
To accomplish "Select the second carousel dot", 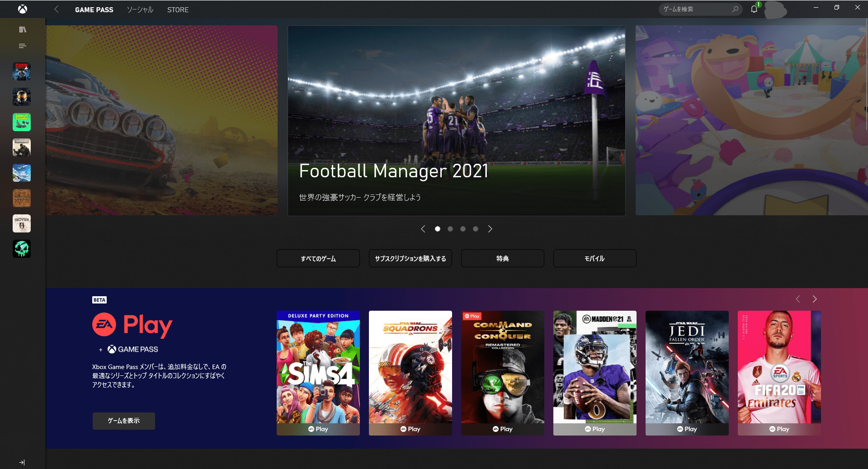I will coord(450,229).
